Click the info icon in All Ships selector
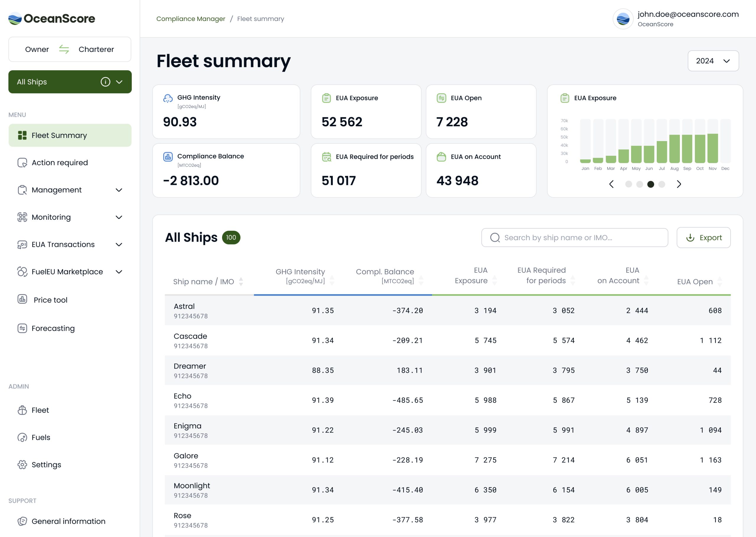756x537 pixels. click(x=105, y=82)
